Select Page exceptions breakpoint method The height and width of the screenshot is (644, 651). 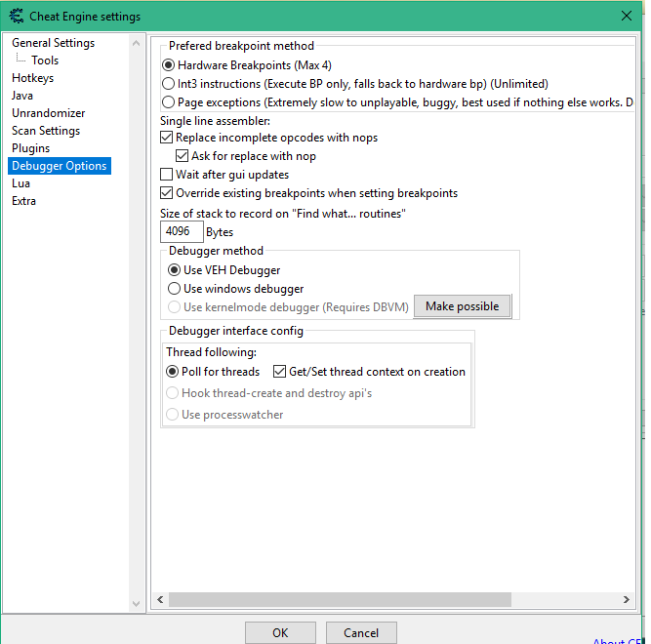point(170,101)
